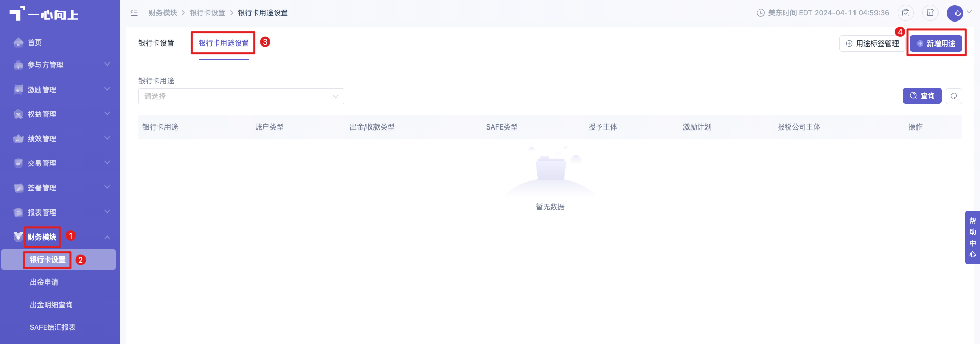The image size is (980, 344).
Task: Switch to the 银行卡用途设置 tab
Action: pyautogui.click(x=224, y=43)
